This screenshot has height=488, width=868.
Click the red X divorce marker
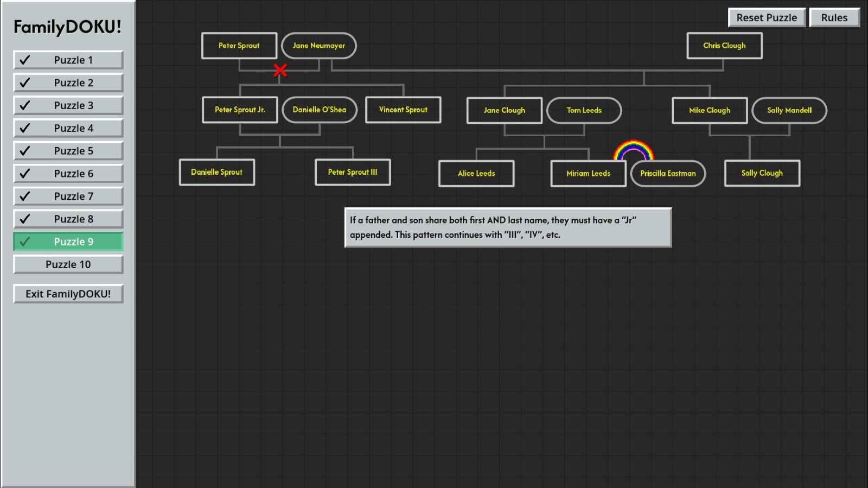(280, 71)
